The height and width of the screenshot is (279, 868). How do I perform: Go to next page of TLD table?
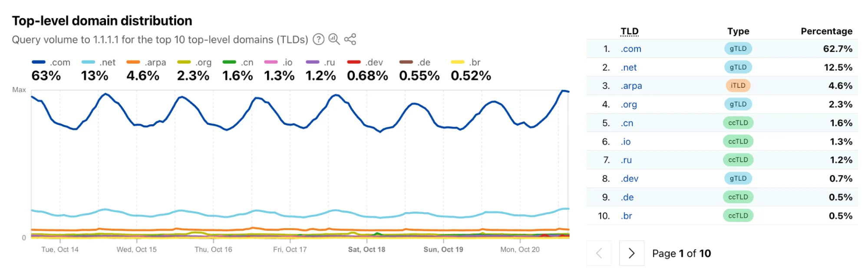coord(631,253)
